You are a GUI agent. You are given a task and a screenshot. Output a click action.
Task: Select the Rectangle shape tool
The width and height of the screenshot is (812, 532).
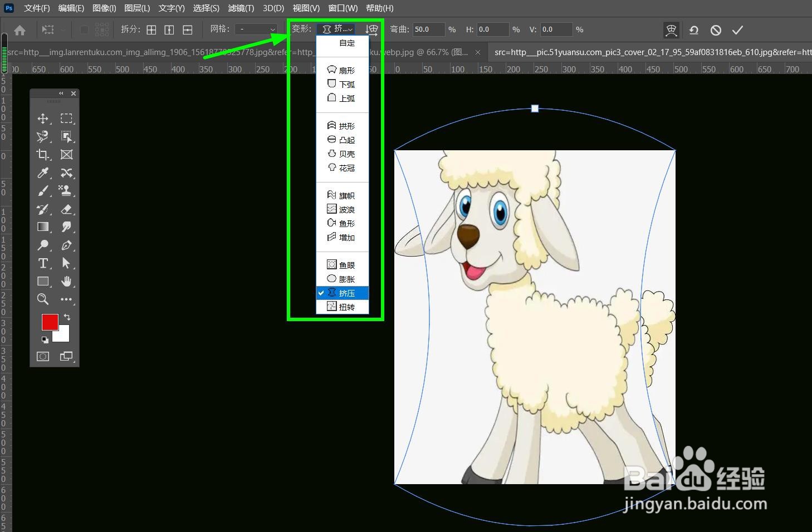click(42, 282)
